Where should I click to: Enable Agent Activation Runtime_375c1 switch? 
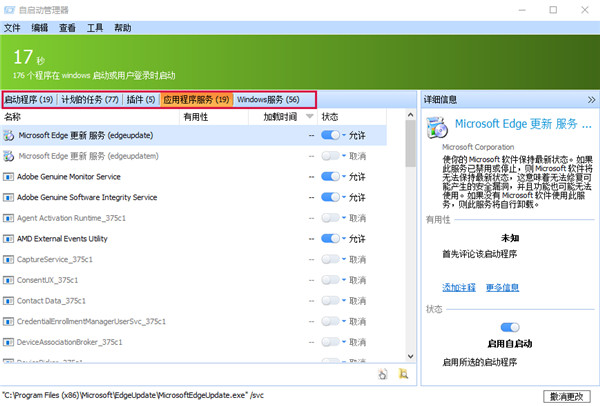pos(330,218)
